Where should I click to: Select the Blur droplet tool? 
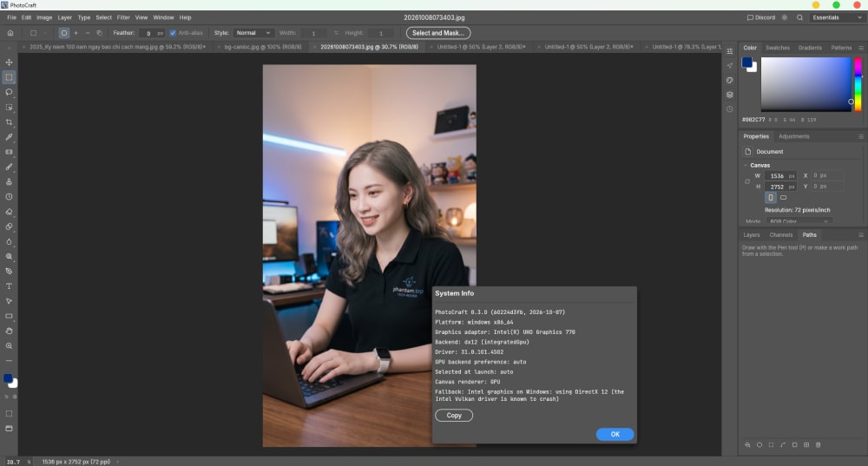tap(9, 241)
